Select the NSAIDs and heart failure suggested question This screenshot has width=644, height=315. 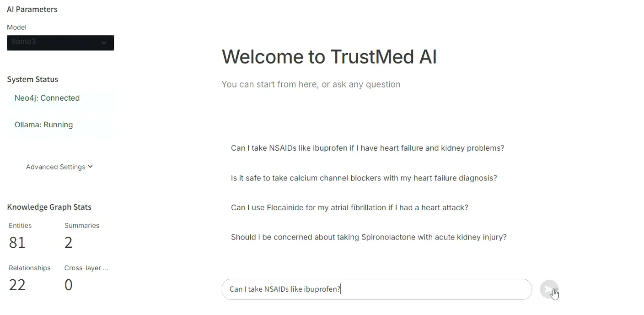[x=367, y=148]
